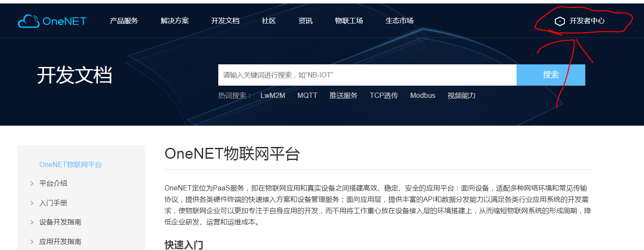
Task: Go to the 开发文档 nav item
Action: tap(225, 21)
